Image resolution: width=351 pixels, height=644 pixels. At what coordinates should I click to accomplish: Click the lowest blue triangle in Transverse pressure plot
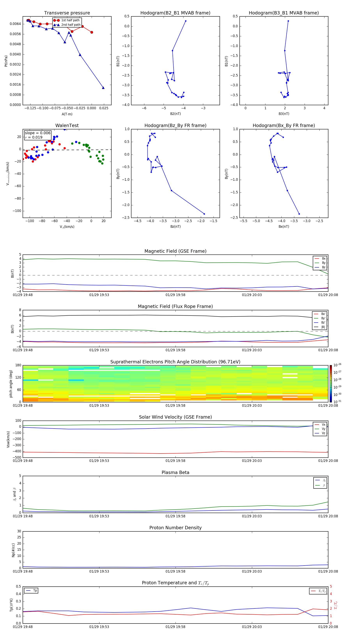click(x=103, y=88)
